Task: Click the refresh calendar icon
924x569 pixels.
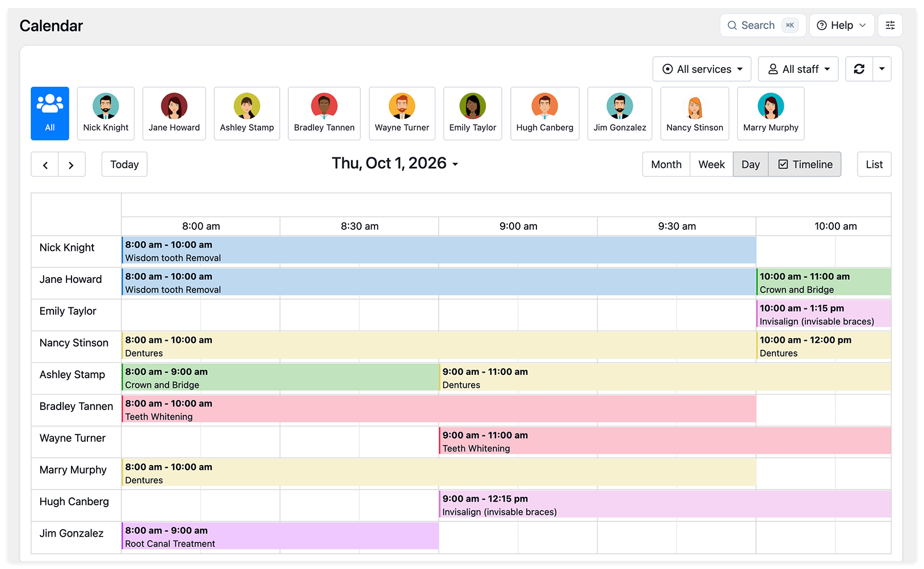Action: (859, 69)
